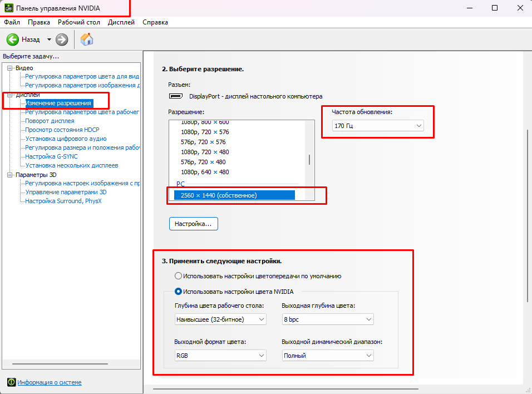
Task: Click the green Back arrow icon
Action: click(x=13, y=40)
